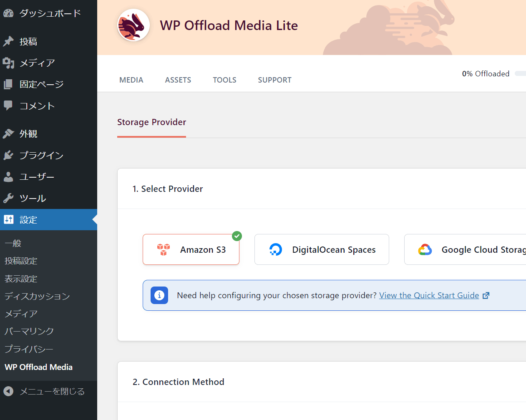This screenshot has height=420, width=526.
Task: Click the offload progress bar
Action: pyautogui.click(x=521, y=73)
